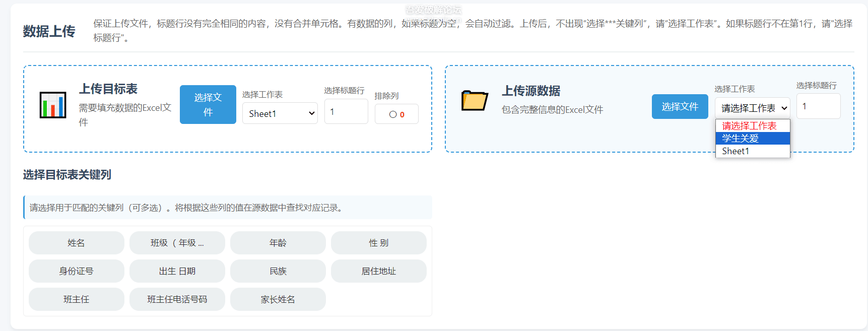Toggle the 班主任电话号码 key column chip
This screenshot has height=331, width=868.
pyautogui.click(x=177, y=299)
